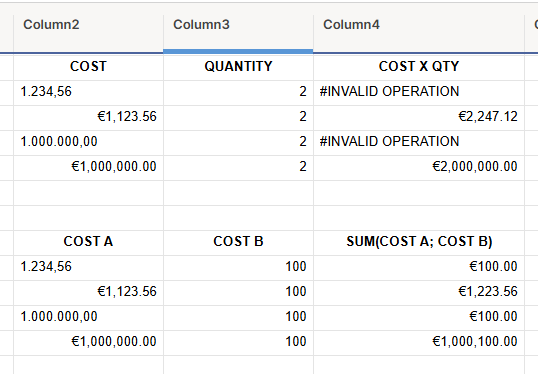Click the QUANTITY header cell
Image resolution: width=538 pixels, height=374 pixels.
click(x=238, y=67)
